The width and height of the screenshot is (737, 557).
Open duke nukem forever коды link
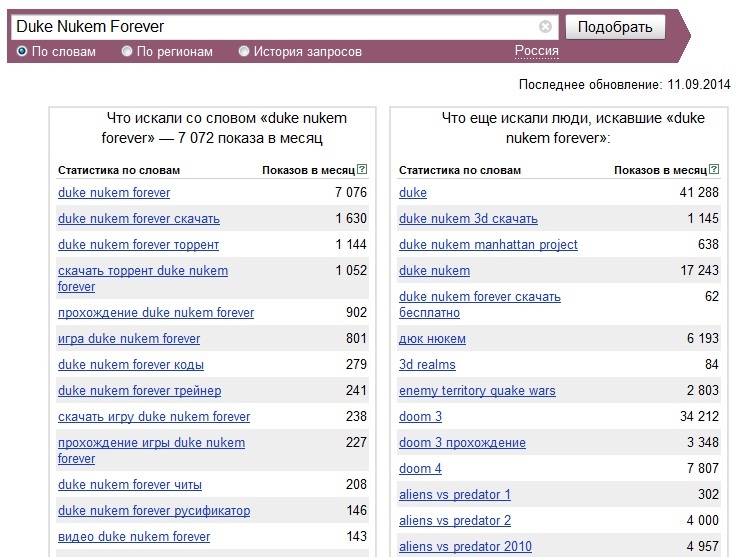tap(131, 365)
